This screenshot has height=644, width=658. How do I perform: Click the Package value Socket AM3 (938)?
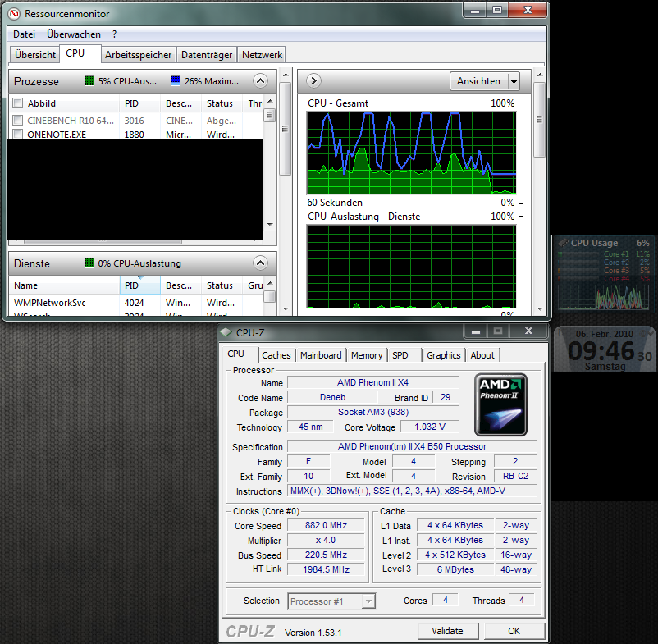click(x=373, y=412)
